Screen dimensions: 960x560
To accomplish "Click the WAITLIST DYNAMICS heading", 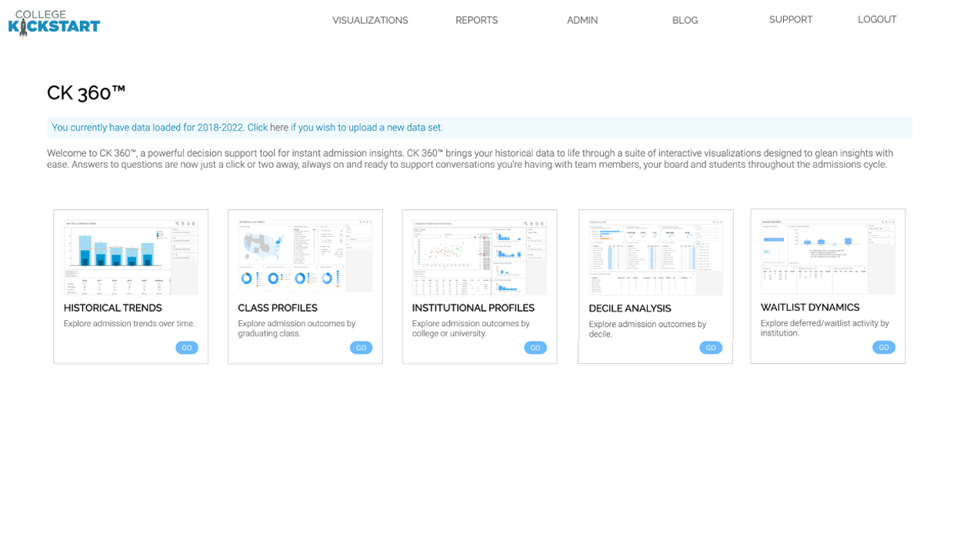I will click(810, 307).
